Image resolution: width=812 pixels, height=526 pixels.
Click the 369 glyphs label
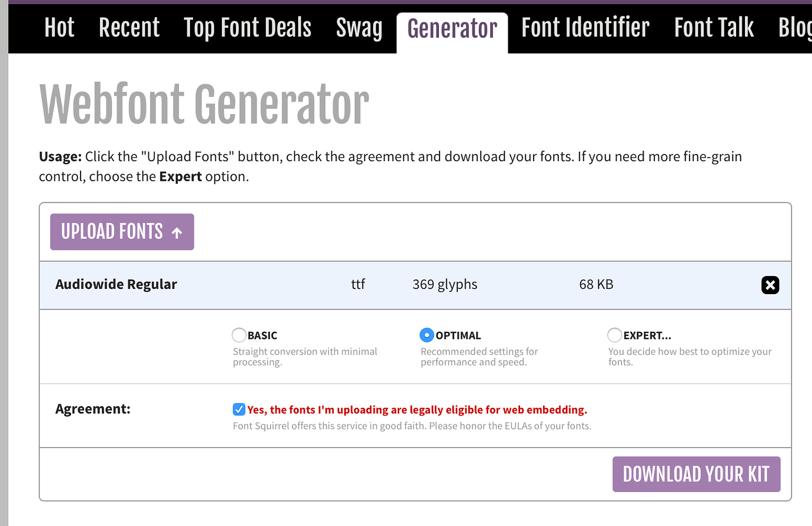tap(444, 284)
